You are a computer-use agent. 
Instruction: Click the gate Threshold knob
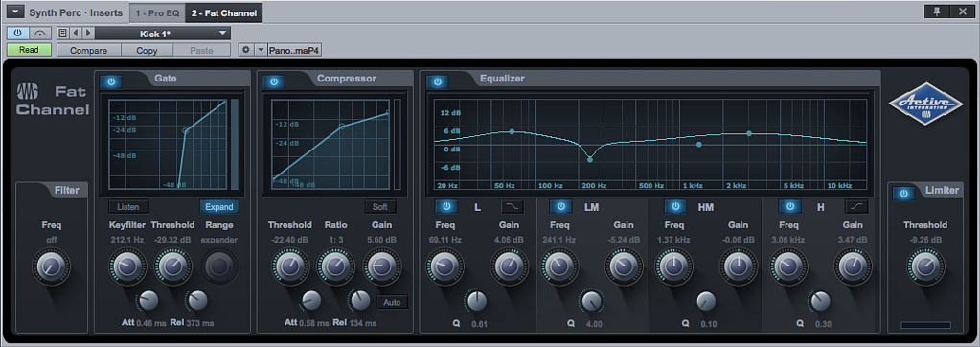(173, 266)
